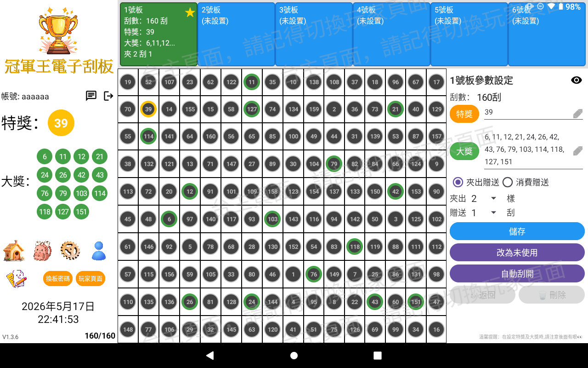
Task: Open the pink backpack icon
Action: (x=42, y=251)
